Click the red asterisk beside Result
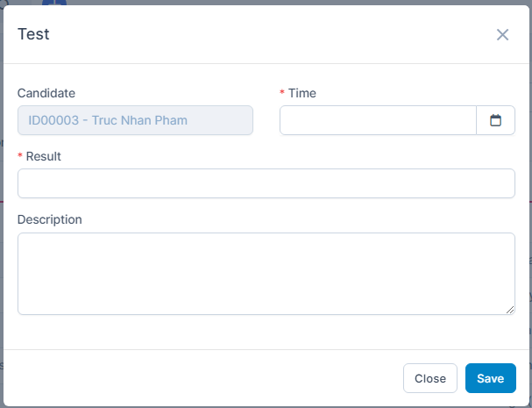The width and height of the screenshot is (532, 408). coord(20,156)
